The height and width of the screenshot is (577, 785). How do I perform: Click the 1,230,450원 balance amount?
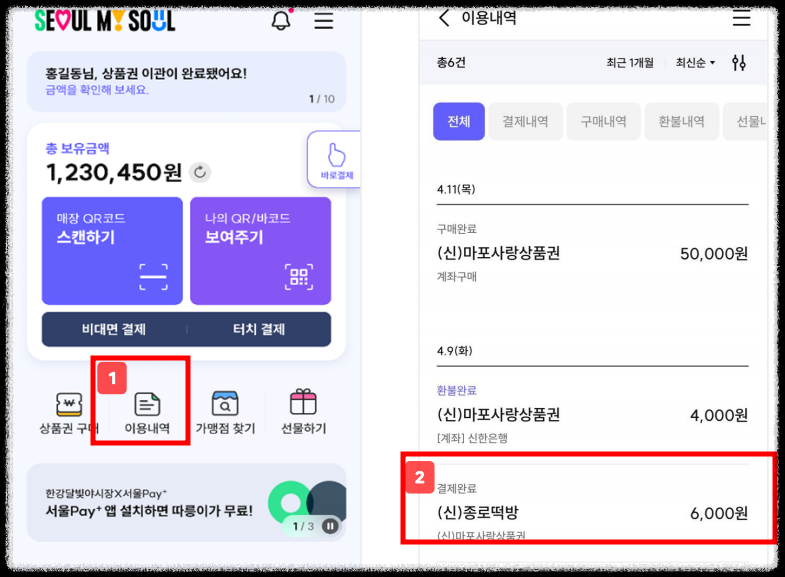tap(114, 173)
